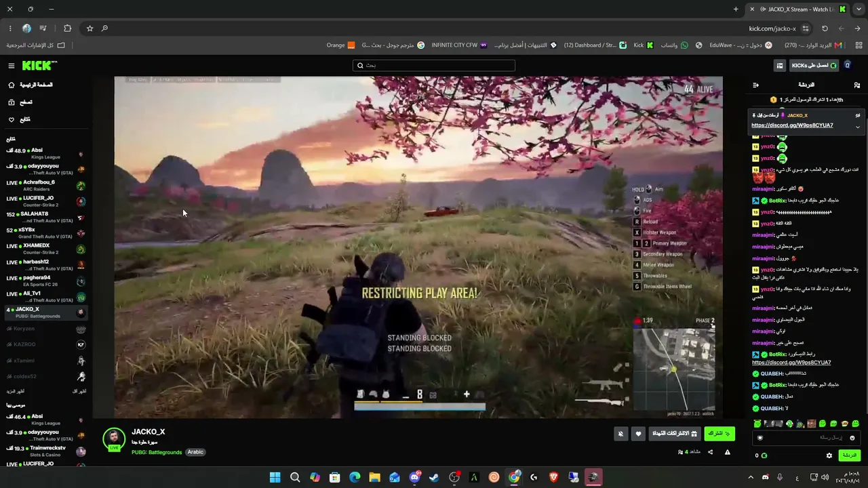Open offline Koryzon channel in sidebar
Viewport: 868px width, 488px height.
tap(45, 329)
